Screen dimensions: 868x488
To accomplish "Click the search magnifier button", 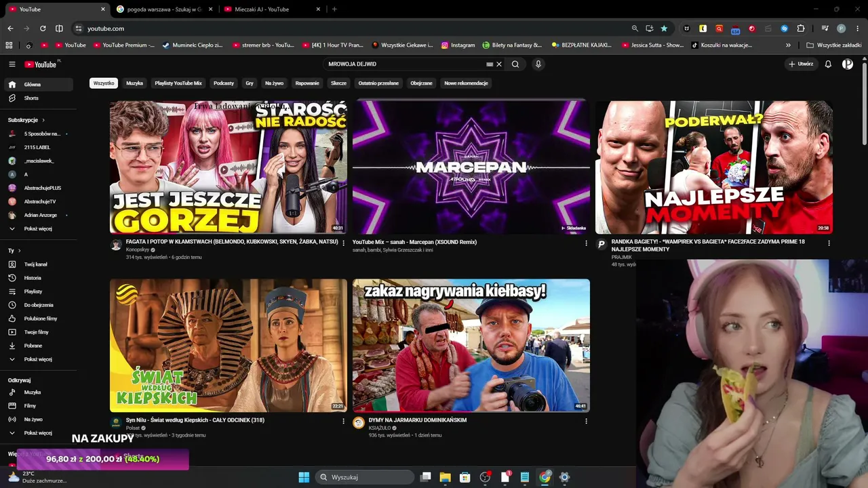I will click(x=515, y=64).
